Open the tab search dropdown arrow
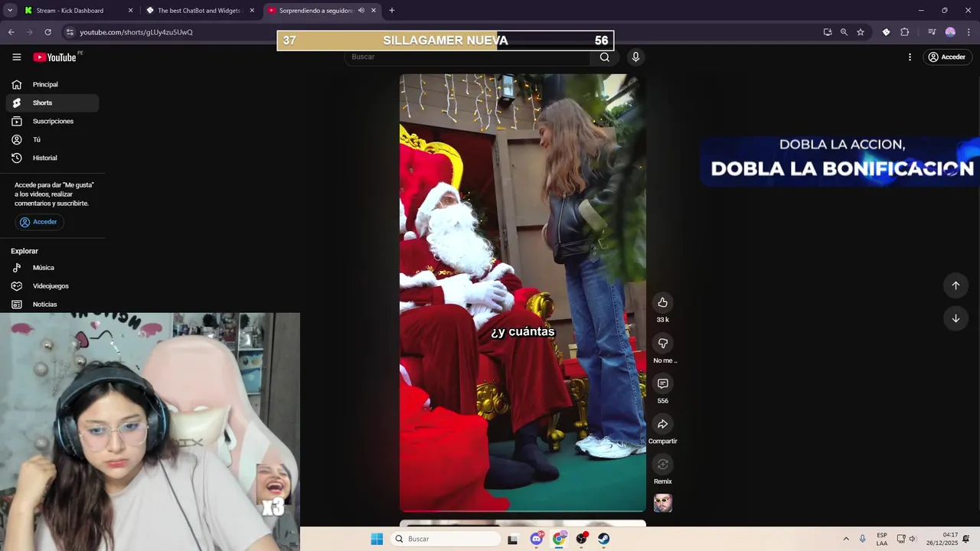The width and height of the screenshot is (980, 551). 10,11
